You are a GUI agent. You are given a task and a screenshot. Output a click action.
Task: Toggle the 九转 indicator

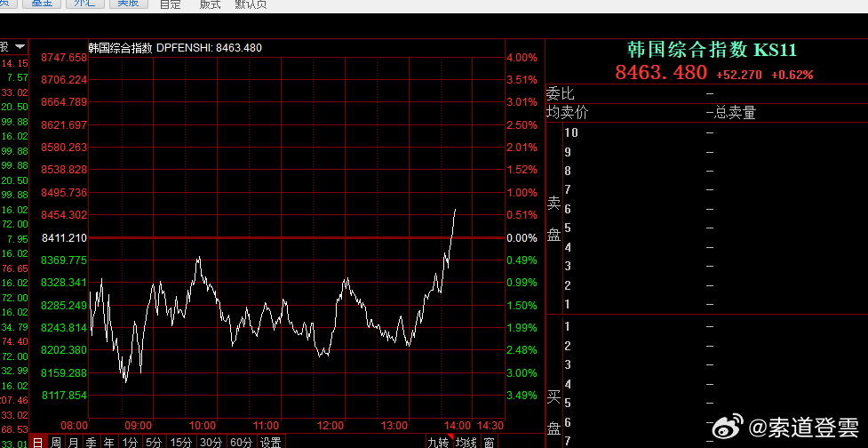[439, 442]
